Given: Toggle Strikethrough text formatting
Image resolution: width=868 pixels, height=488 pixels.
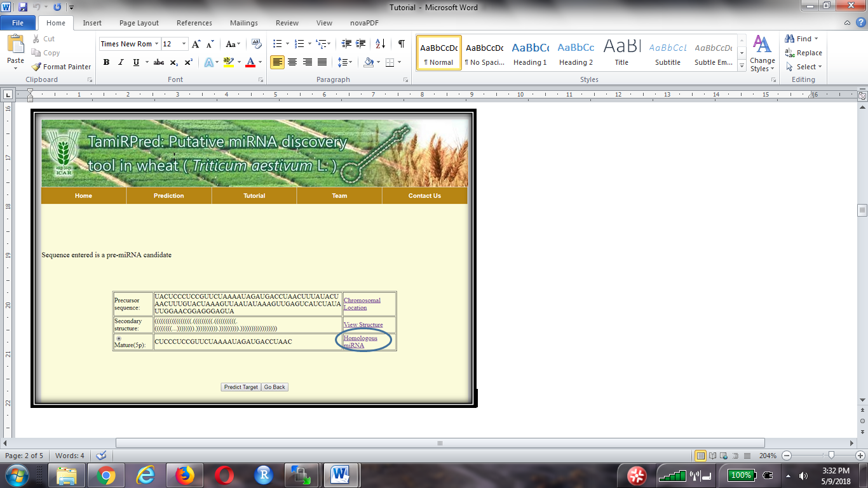Looking at the screenshot, I should pos(159,62).
